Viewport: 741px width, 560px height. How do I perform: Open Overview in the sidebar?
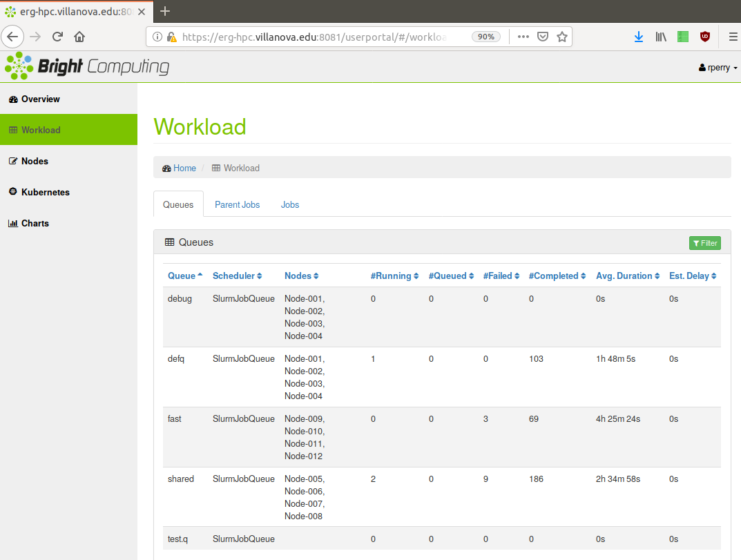(68, 99)
